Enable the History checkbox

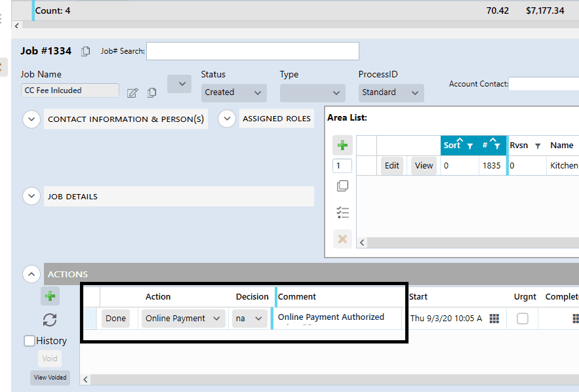28,340
